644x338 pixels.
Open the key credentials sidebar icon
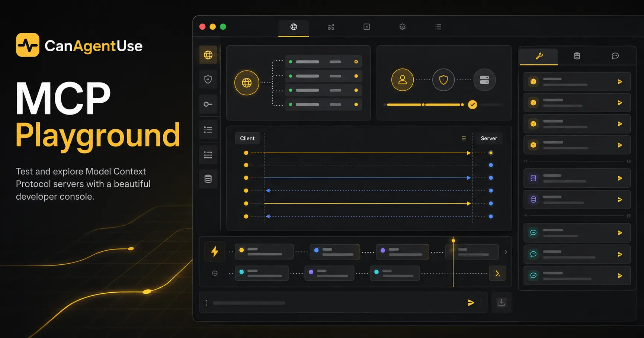[208, 104]
